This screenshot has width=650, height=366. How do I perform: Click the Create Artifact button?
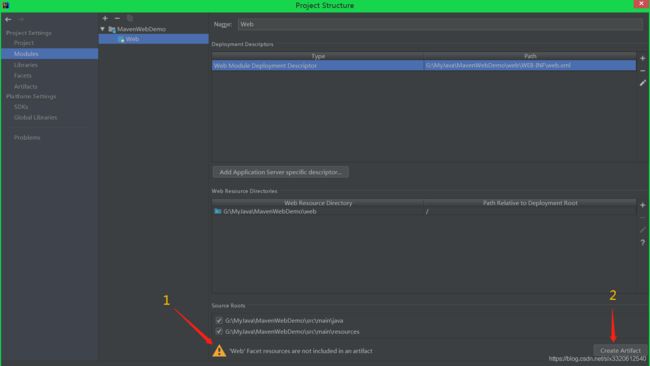click(620, 350)
